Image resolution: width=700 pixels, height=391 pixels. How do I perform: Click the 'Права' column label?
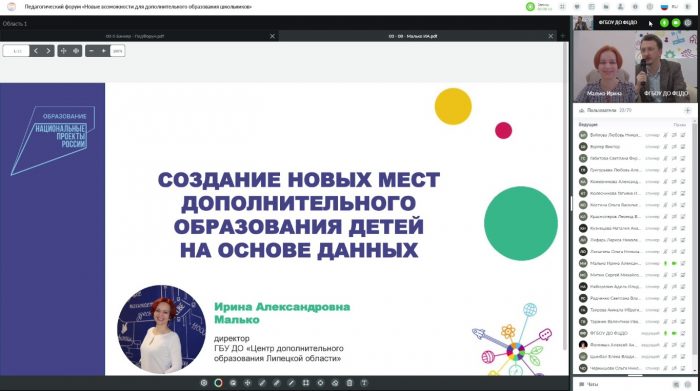[x=679, y=125]
